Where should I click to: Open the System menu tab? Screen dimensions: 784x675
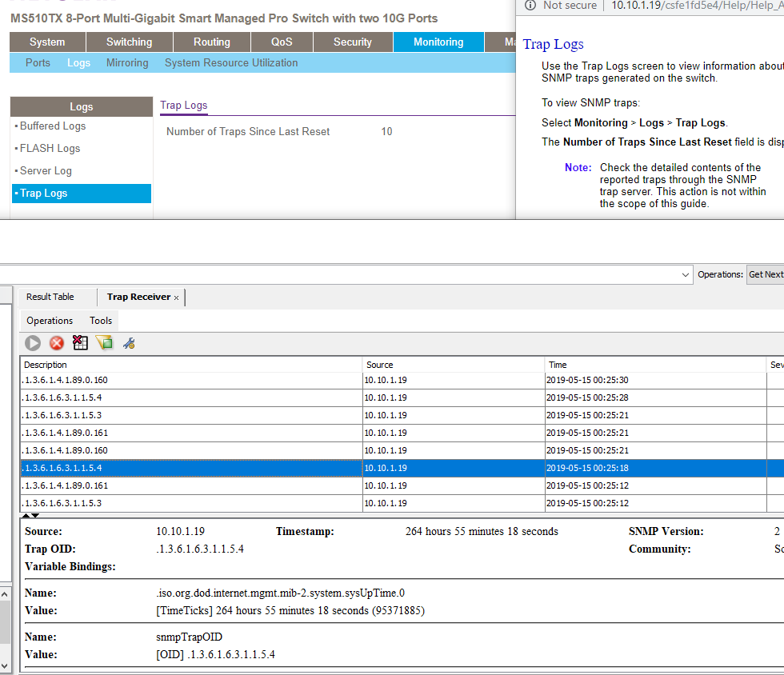pyautogui.click(x=47, y=42)
